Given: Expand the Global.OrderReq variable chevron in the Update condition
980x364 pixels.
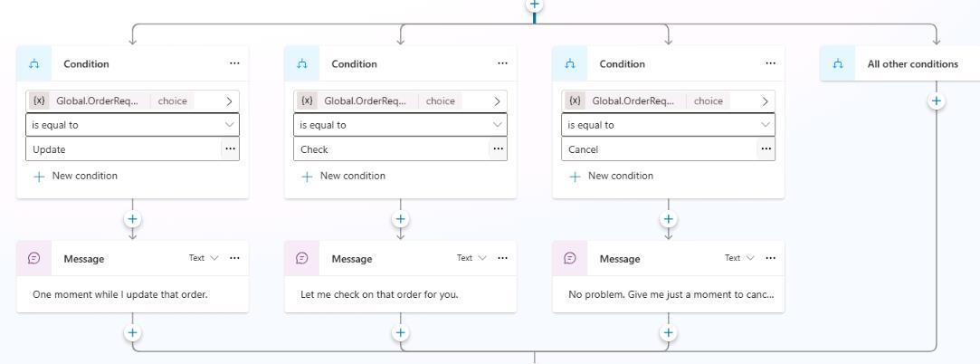Looking at the screenshot, I should [x=229, y=101].
